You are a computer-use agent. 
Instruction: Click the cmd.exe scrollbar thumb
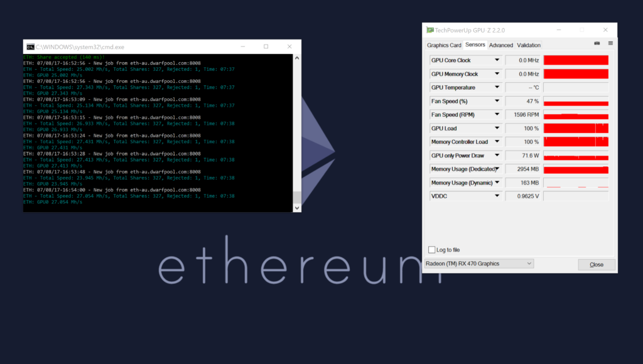click(297, 198)
